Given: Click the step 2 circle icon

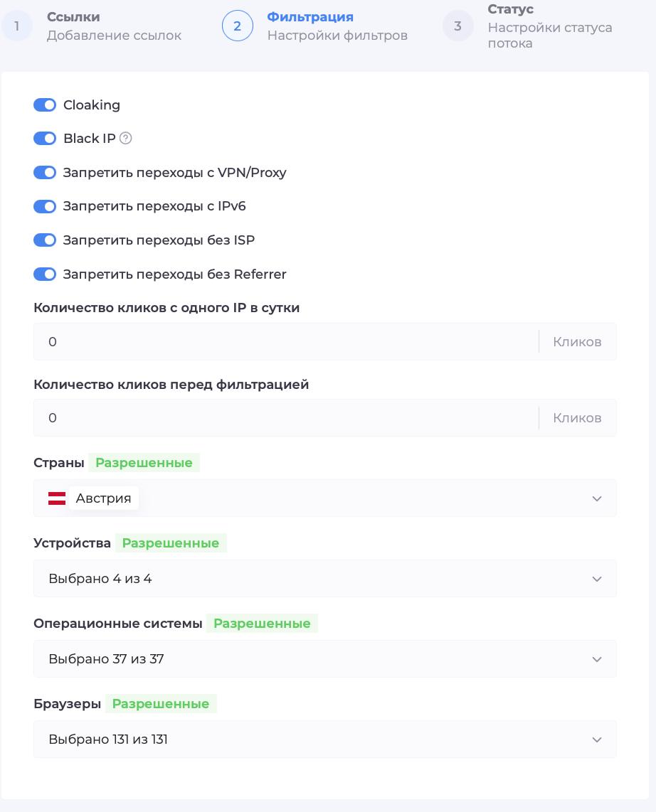Looking at the screenshot, I should click(x=238, y=26).
